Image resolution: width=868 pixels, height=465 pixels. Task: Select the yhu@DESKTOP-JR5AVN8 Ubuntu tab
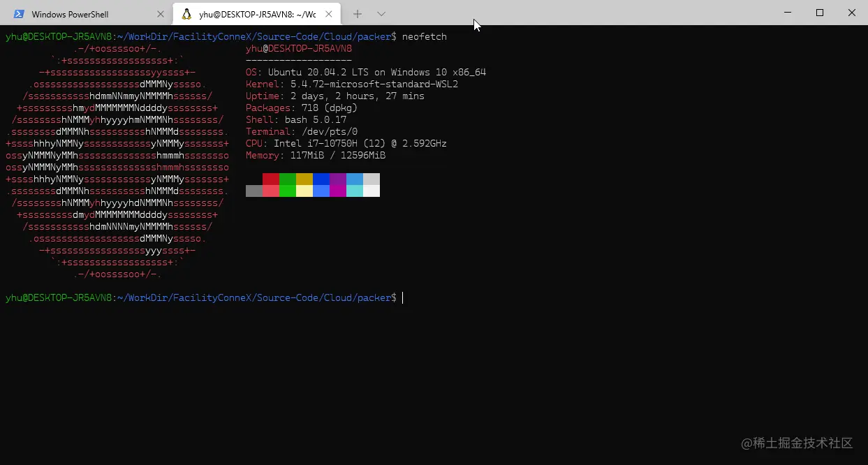(x=257, y=14)
